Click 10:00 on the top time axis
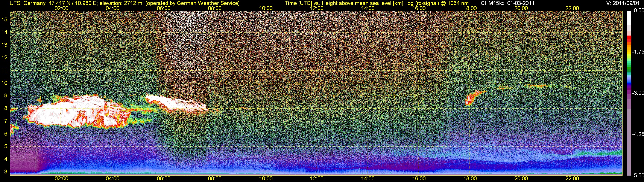 point(266,8)
